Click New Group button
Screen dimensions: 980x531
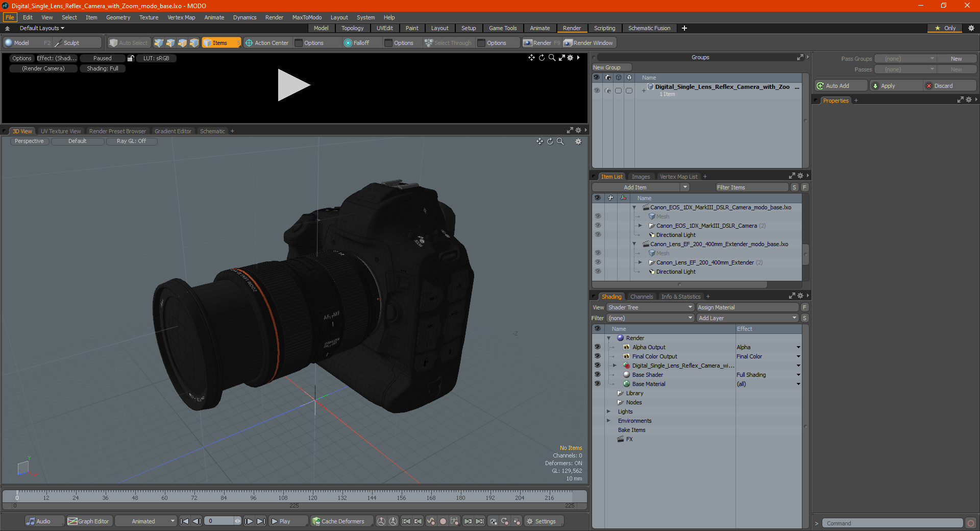click(611, 67)
